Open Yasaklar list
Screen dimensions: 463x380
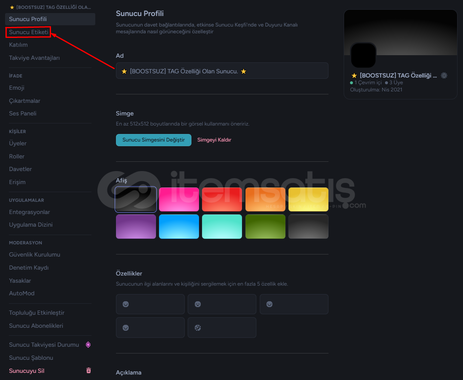click(x=20, y=281)
